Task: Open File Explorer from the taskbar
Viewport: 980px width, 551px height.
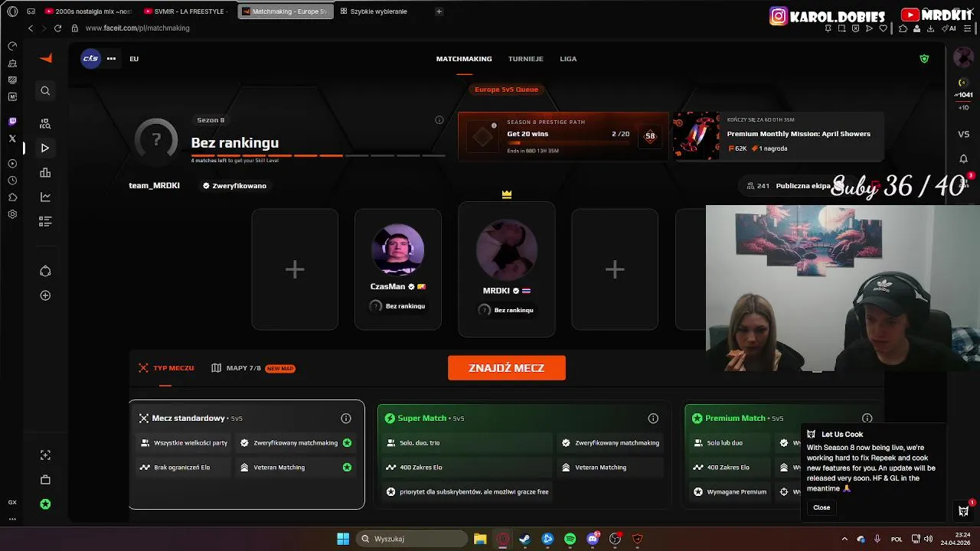Action: tap(480, 539)
